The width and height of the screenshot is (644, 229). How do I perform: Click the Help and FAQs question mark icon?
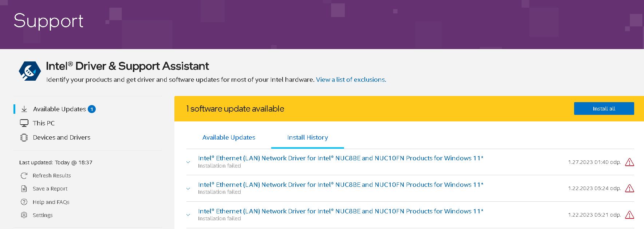pos(24,202)
